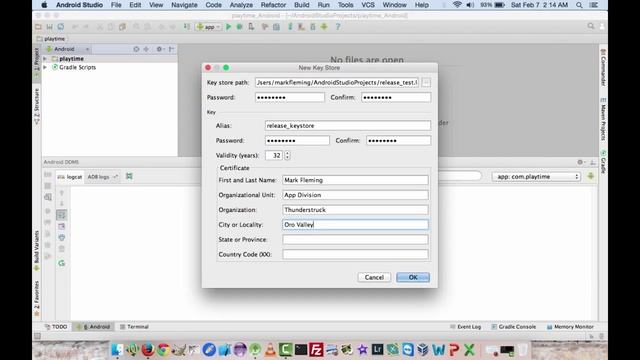Open the TODO tool tab
The width and height of the screenshot is (640, 360).
tap(56, 327)
